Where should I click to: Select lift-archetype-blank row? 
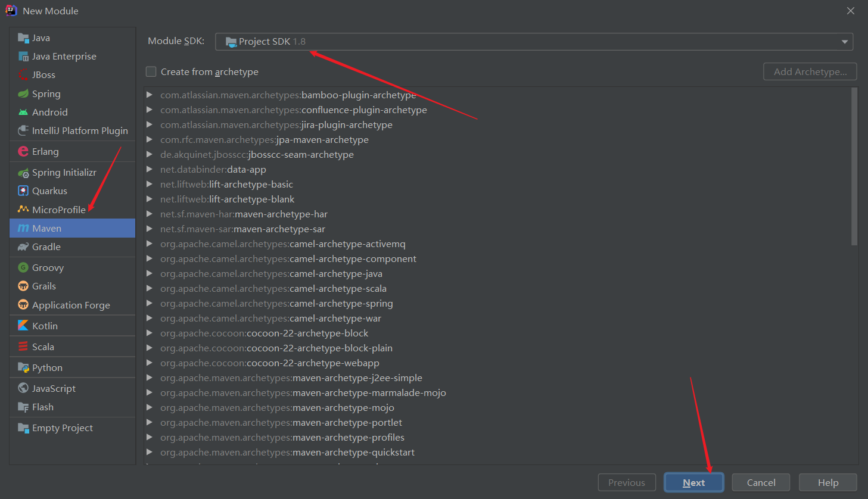pos(498,199)
